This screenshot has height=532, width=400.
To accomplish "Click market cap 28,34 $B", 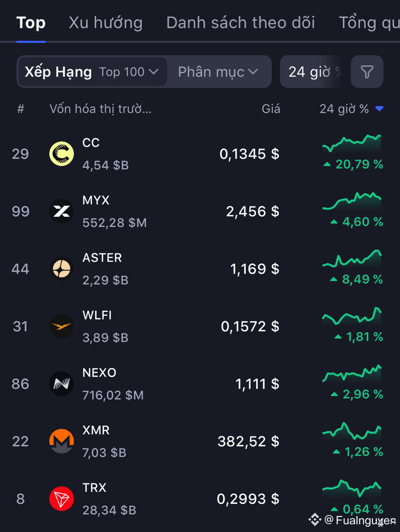I will tap(109, 510).
